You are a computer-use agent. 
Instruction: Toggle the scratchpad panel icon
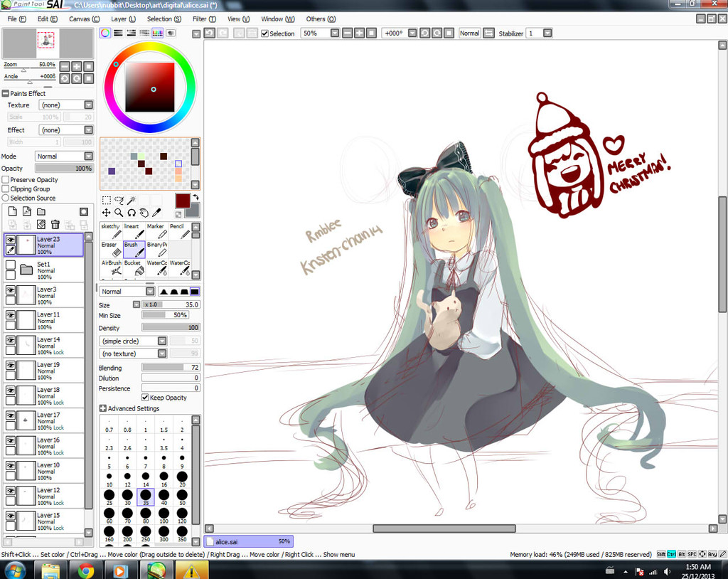click(171, 33)
